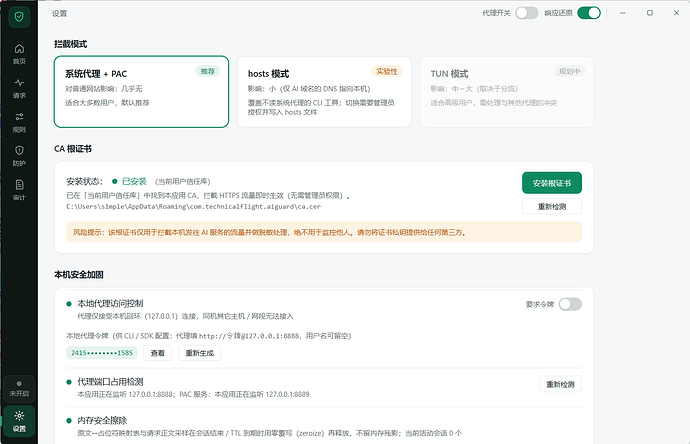Choose the hosts 模式 card
Viewport: 690px width, 444px height.
click(x=324, y=92)
